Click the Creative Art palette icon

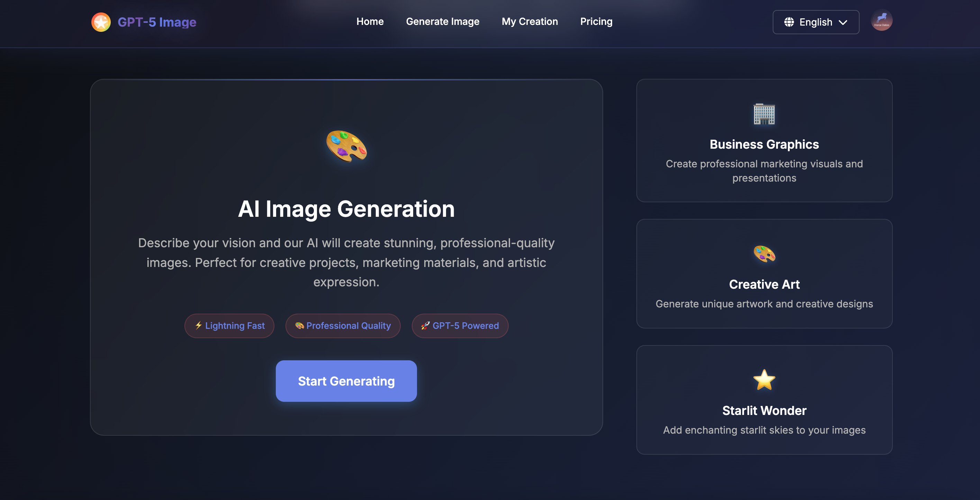[x=764, y=254]
